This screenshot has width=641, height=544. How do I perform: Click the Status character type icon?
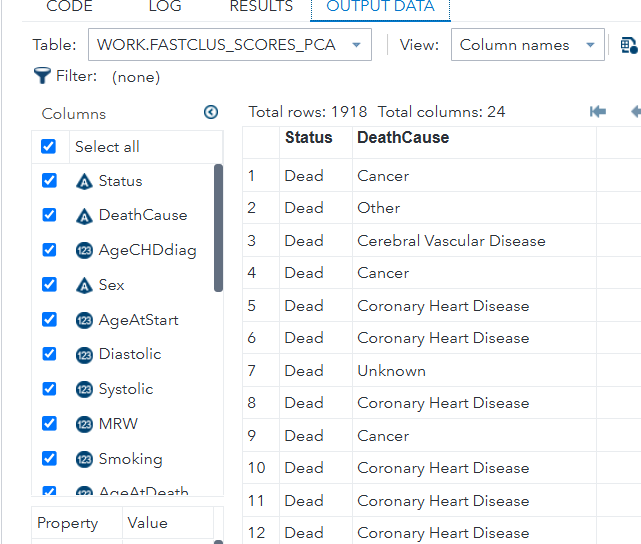[x=84, y=181]
